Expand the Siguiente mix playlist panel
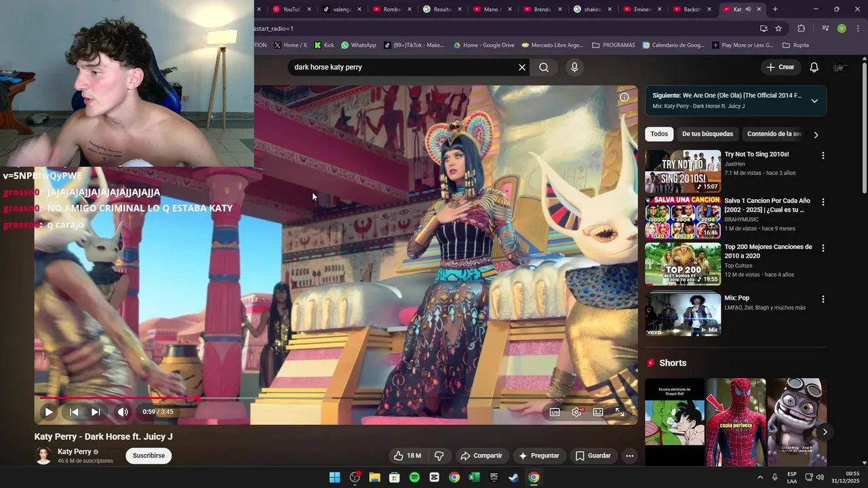 [814, 101]
